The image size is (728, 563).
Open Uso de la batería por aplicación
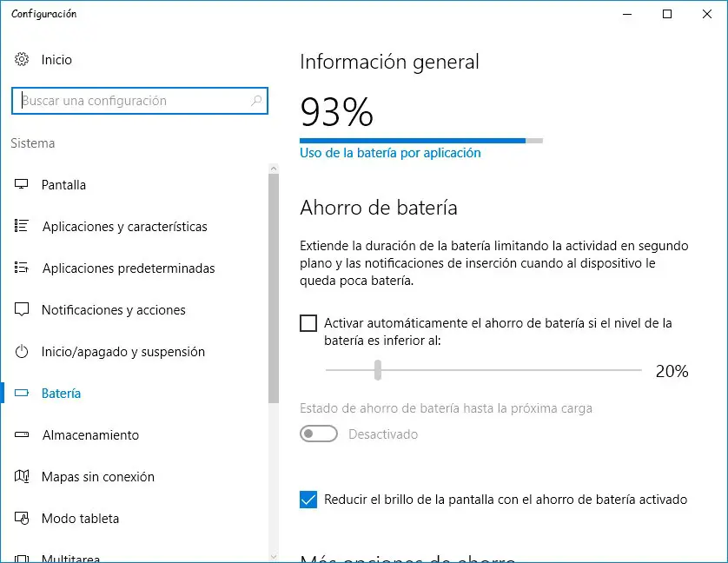(390, 153)
